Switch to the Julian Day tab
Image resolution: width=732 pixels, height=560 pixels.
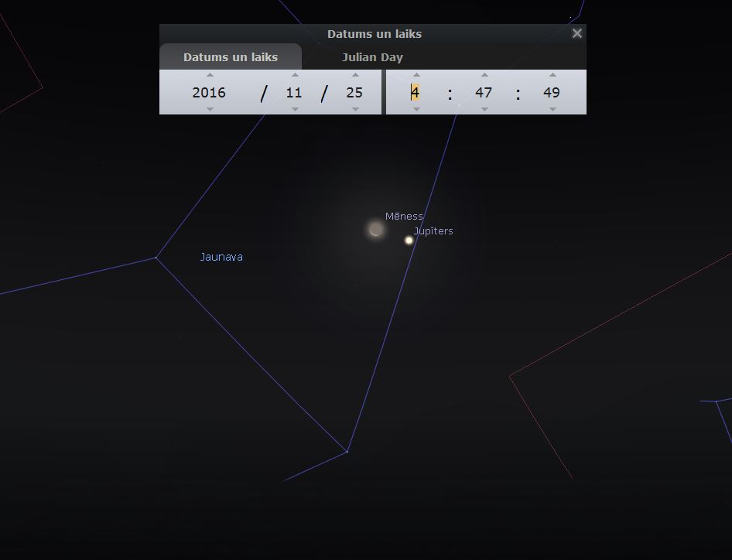(372, 57)
